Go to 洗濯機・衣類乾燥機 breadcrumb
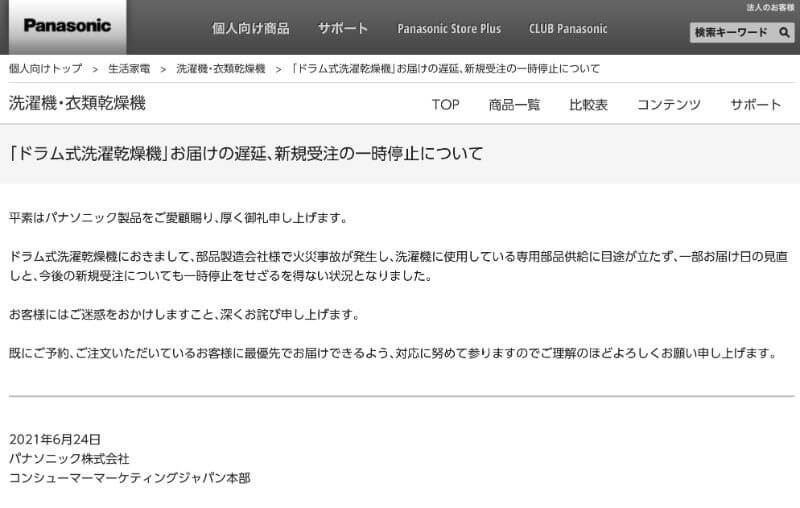The height and width of the screenshot is (508, 800). click(x=221, y=68)
